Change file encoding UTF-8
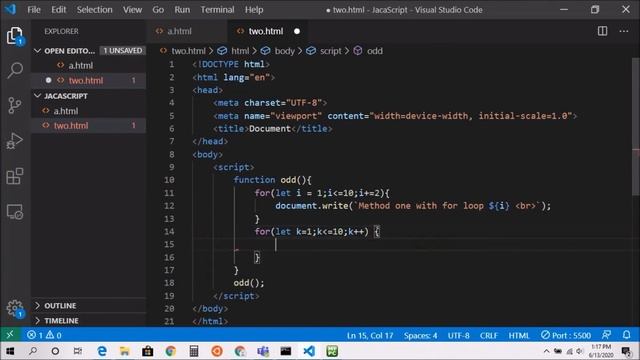640x360 pixels. coord(458,336)
